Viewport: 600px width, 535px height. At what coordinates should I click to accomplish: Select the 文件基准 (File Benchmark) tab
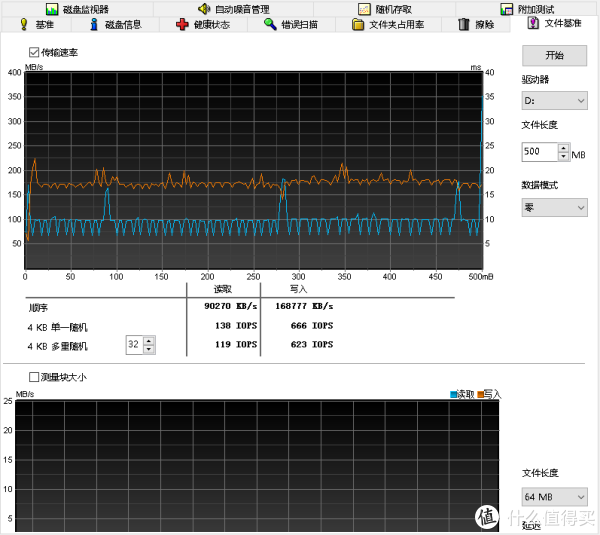click(556, 24)
